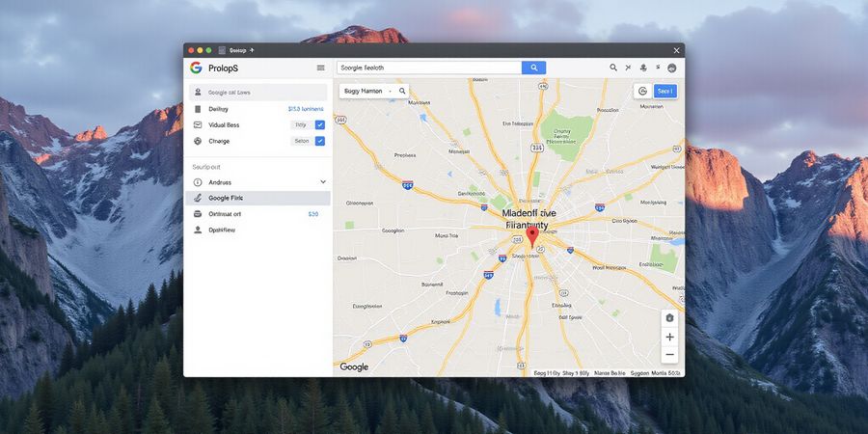Click the blue search button beside search field

tap(533, 68)
